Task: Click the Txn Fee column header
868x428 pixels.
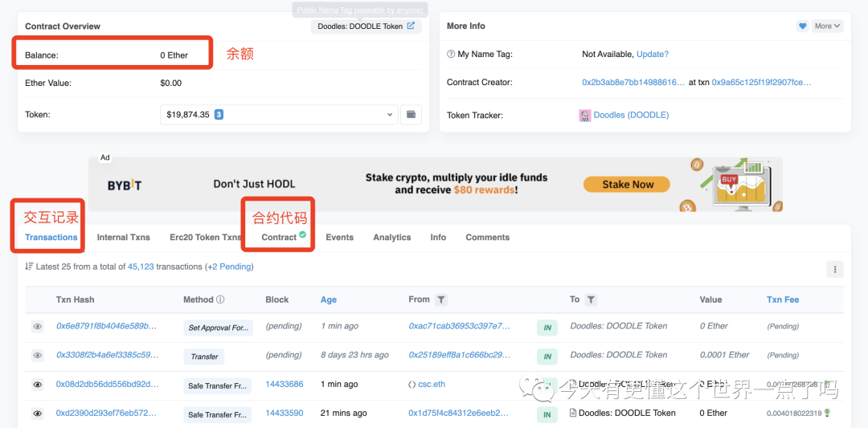Action: point(783,300)
